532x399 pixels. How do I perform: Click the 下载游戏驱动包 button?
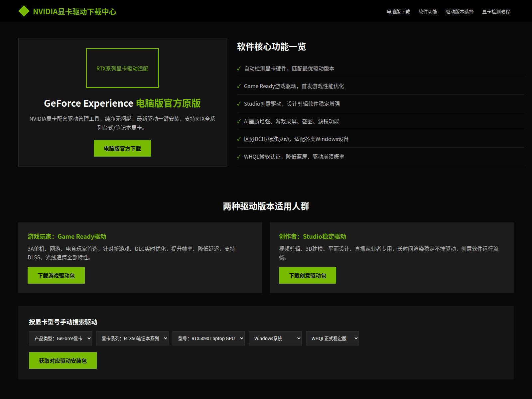coord(56,275)
